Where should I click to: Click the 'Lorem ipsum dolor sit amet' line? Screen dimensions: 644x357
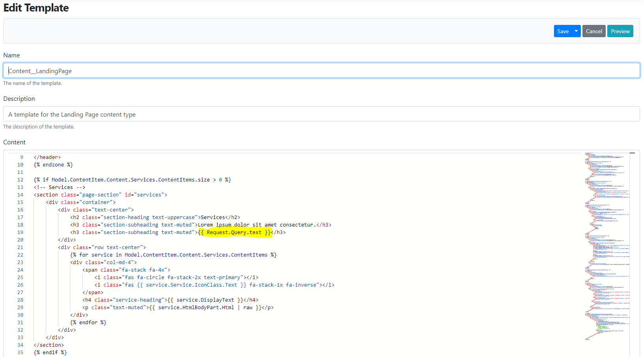click(201, 225)
